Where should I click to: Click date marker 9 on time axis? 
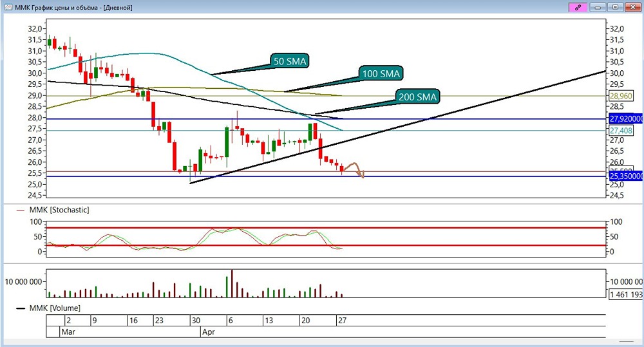pyautogui.click(x=95, y=321)
